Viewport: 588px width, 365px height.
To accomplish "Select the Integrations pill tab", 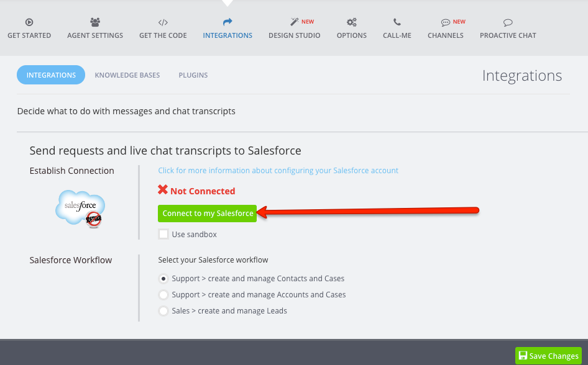I will click(51, 75).
